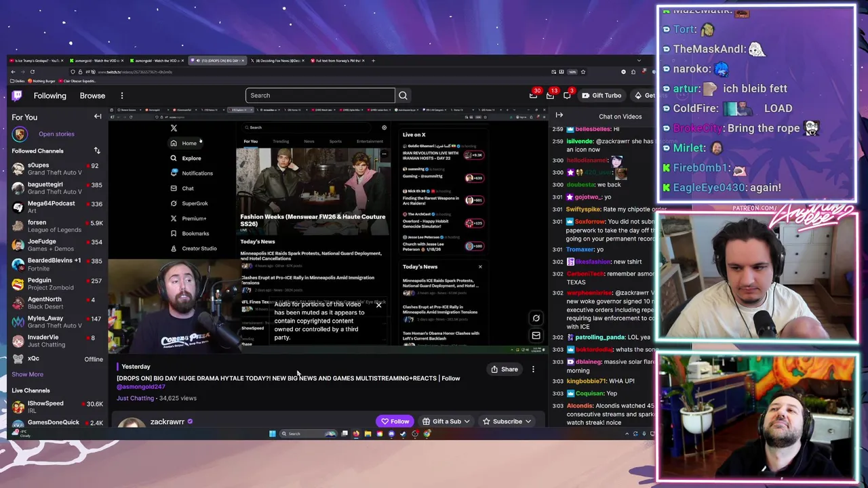Screen dimensions: 868x488
Task: Click the Gift Turbo button
Action: coord(600,96)
